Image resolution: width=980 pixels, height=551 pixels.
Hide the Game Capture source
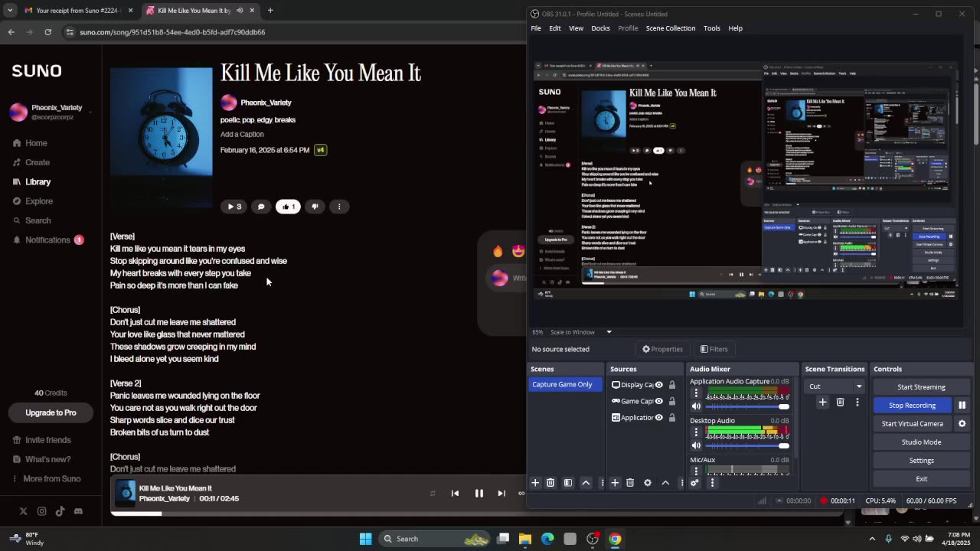click(658, 401)
